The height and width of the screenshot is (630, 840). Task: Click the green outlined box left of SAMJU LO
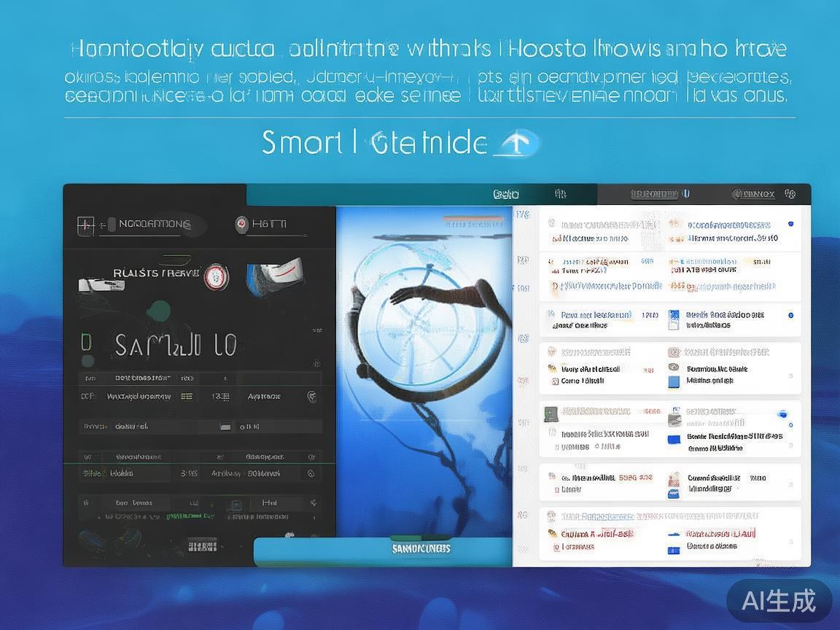click(x=86, y=342)
